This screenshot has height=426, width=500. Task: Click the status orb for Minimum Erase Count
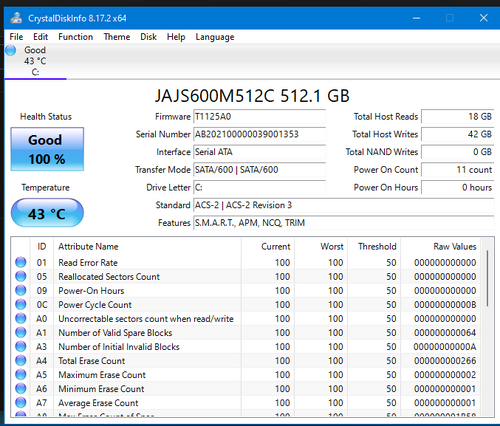tap(21, 388)
